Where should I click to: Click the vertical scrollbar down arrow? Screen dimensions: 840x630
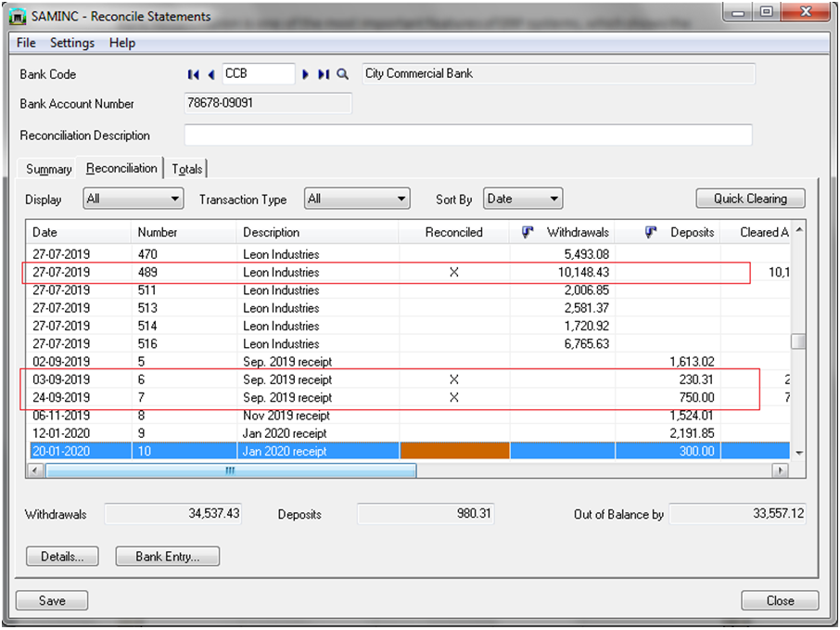pyautogui.click(x=799, y=453)
